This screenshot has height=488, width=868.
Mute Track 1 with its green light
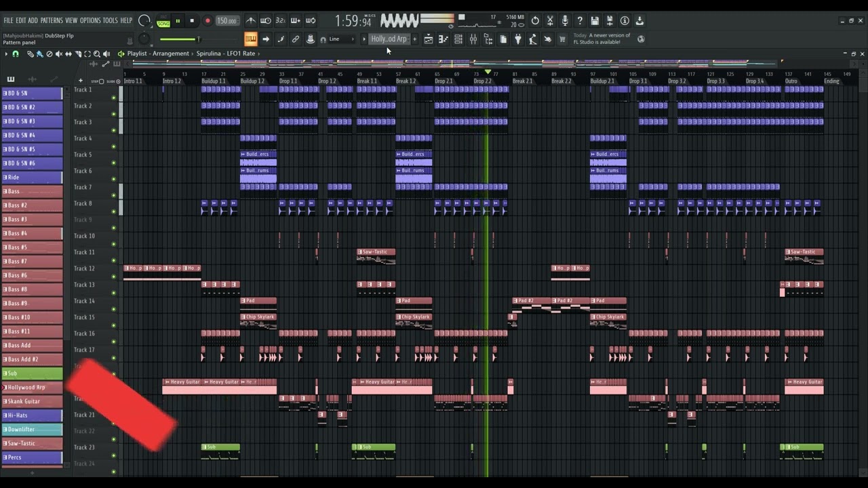[114, 98]
